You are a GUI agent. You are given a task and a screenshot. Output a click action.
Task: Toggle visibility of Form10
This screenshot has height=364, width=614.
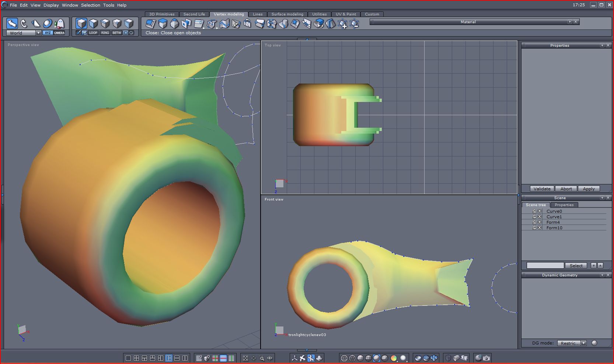point(540,228)
